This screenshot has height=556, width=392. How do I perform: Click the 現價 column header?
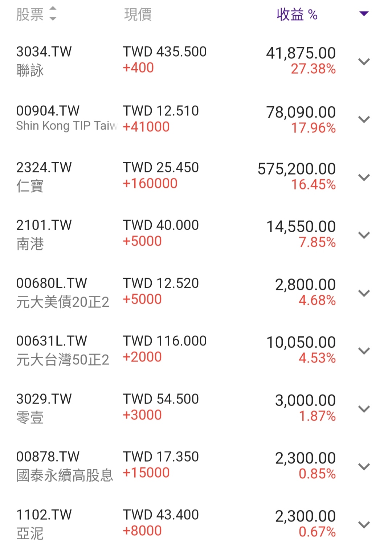(138, 15)
